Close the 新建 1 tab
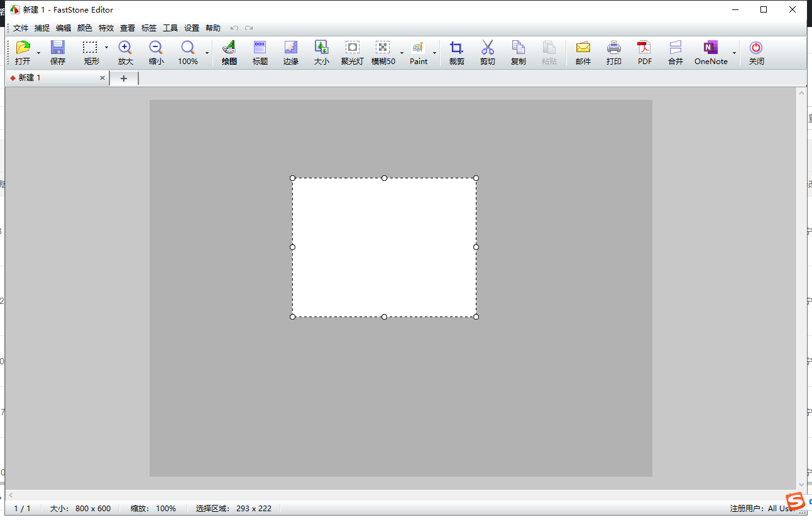 tap(102, 78)
